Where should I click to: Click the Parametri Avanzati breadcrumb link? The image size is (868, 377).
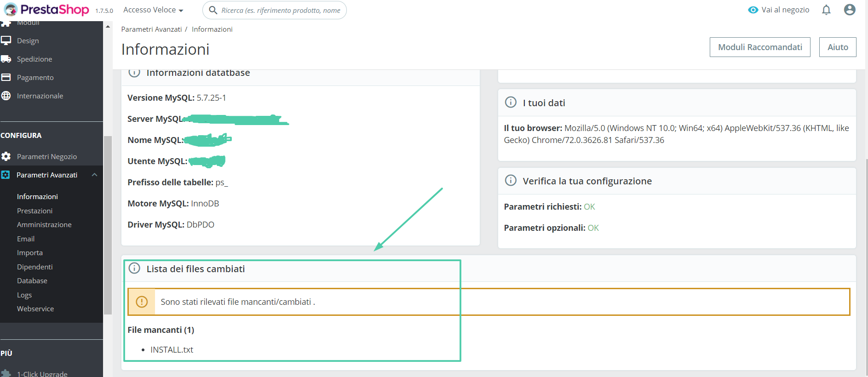[x=151, y=29]
